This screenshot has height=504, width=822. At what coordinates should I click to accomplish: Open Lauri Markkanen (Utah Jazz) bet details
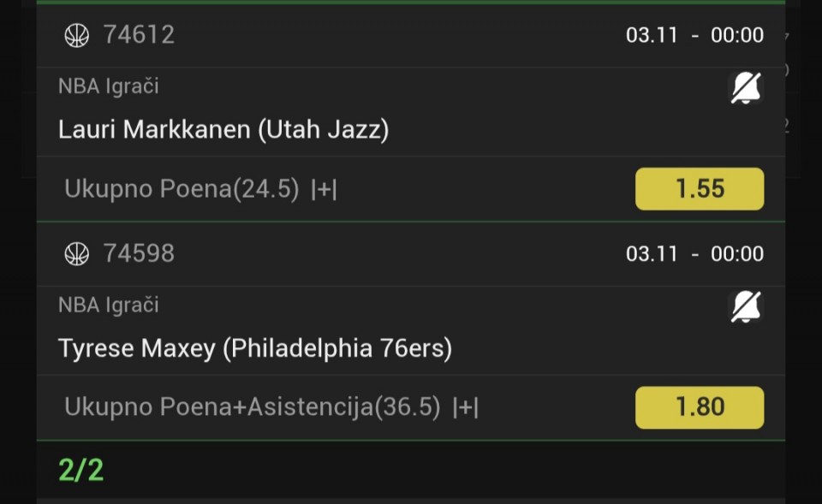tap(223, 130)
